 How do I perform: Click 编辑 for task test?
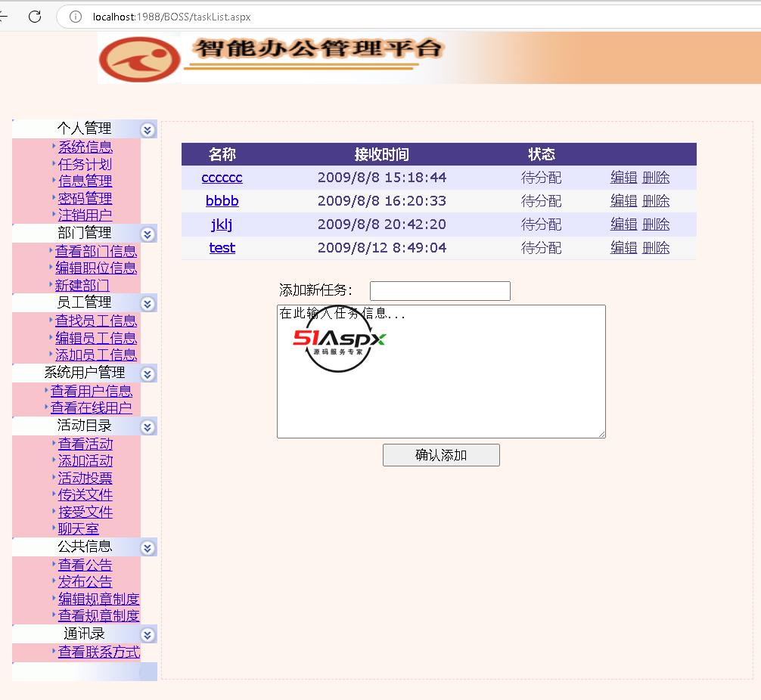(x=623, y=248)
